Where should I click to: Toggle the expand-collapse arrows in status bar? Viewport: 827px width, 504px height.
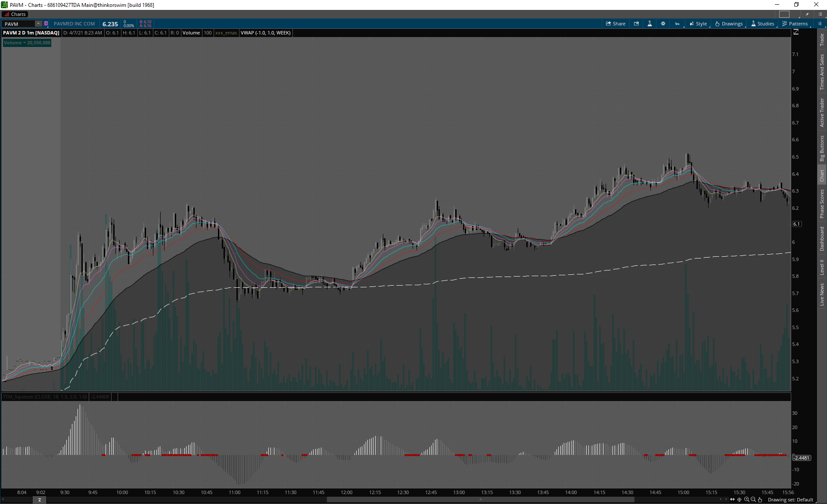tap(732, 500)
